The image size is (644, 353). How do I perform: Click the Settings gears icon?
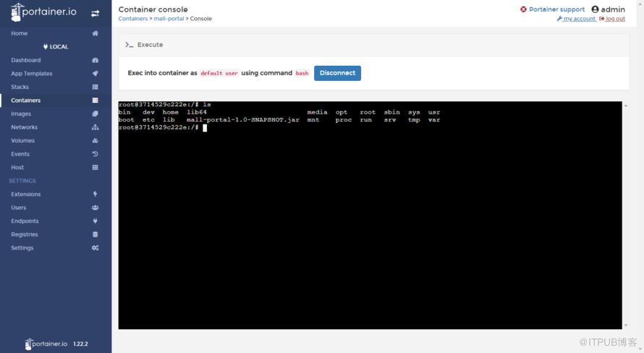[x=96, y=248]
